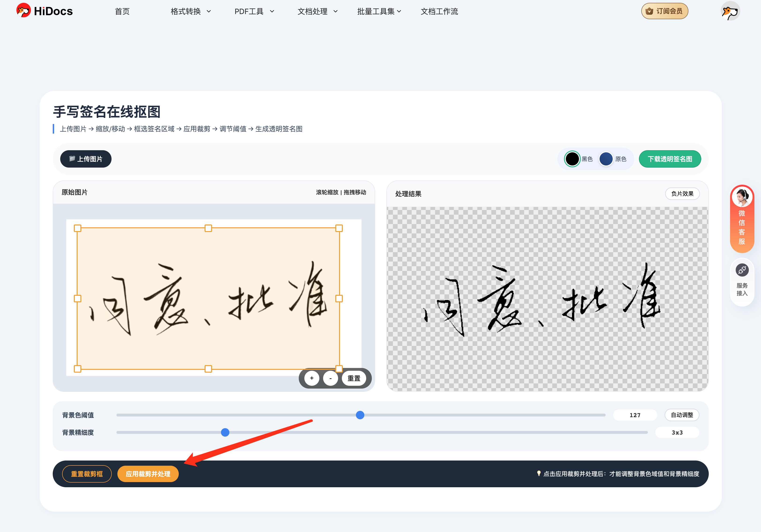Click the top-left crop handle
761x532 pixels.
tap(78, 228)
